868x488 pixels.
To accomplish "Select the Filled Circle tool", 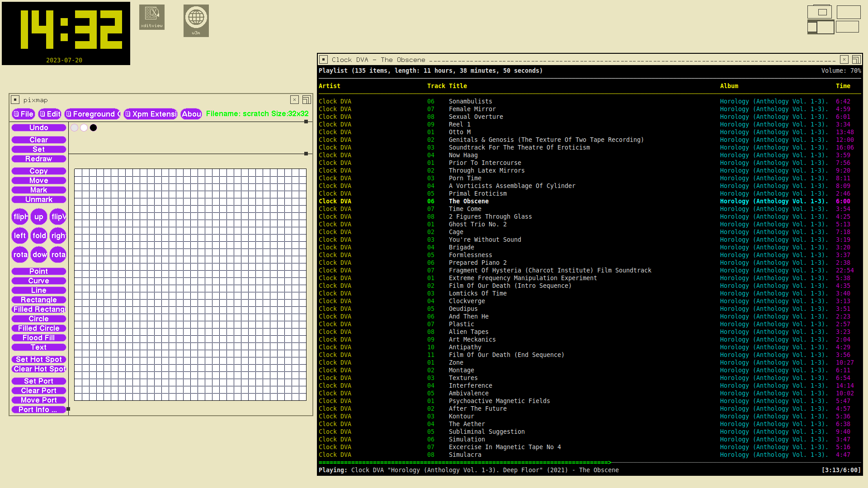I will 39,328.
